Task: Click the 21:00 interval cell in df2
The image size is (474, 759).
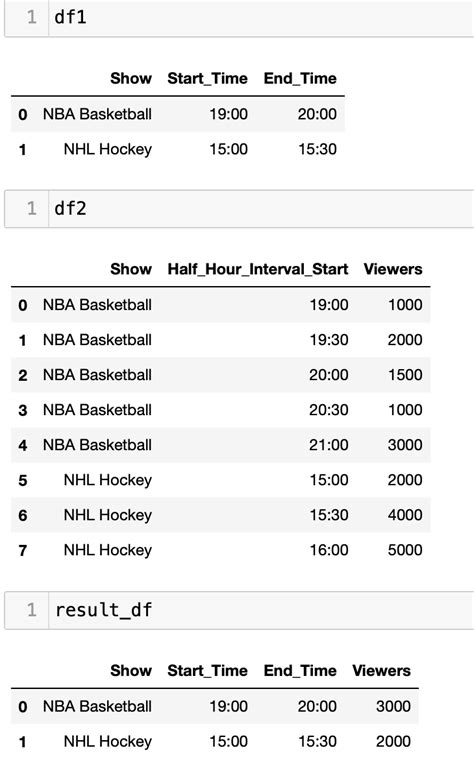Action: 329,445
